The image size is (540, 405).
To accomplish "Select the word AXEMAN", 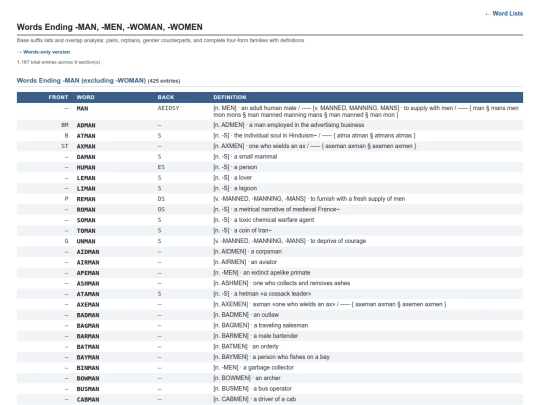I will (x=88, y=305).
